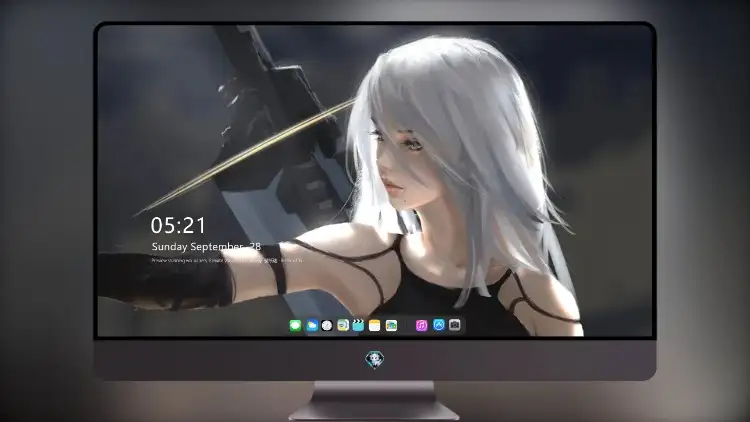Open the gray Camera dock icon
The image size is (750, 422).
click(x=455, y=325)
